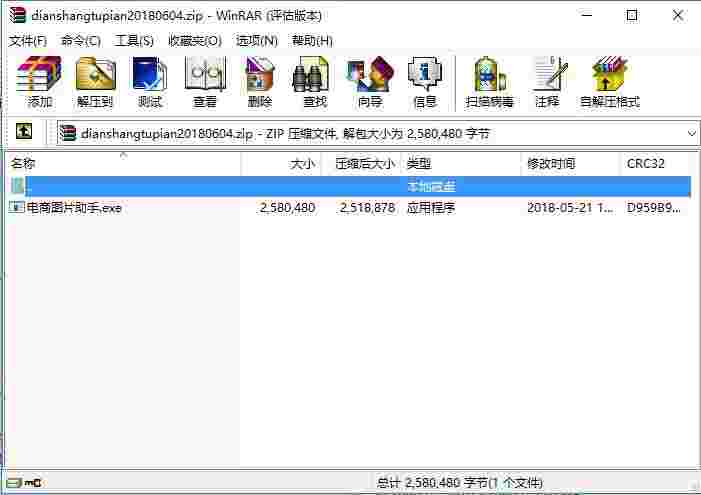The image size is (701, 495).
Task: Expand the archive path dropdown arrow
Action: [692, 133]
